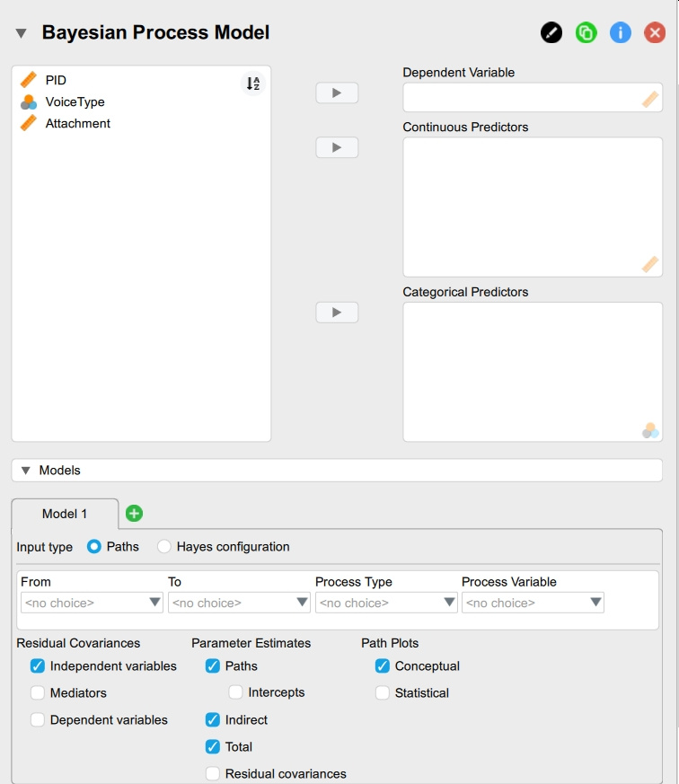Select the VoiceType variable in list

point(75,102)
